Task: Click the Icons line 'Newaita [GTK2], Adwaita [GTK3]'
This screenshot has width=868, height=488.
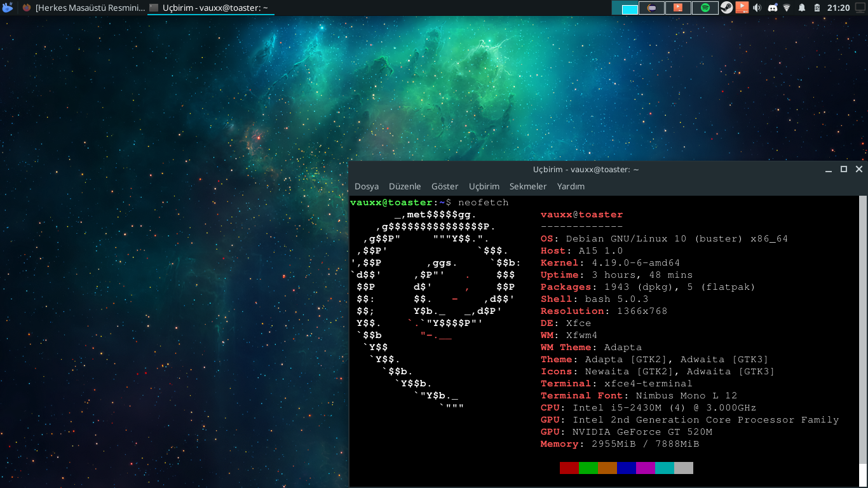Action: click(681, 372)
